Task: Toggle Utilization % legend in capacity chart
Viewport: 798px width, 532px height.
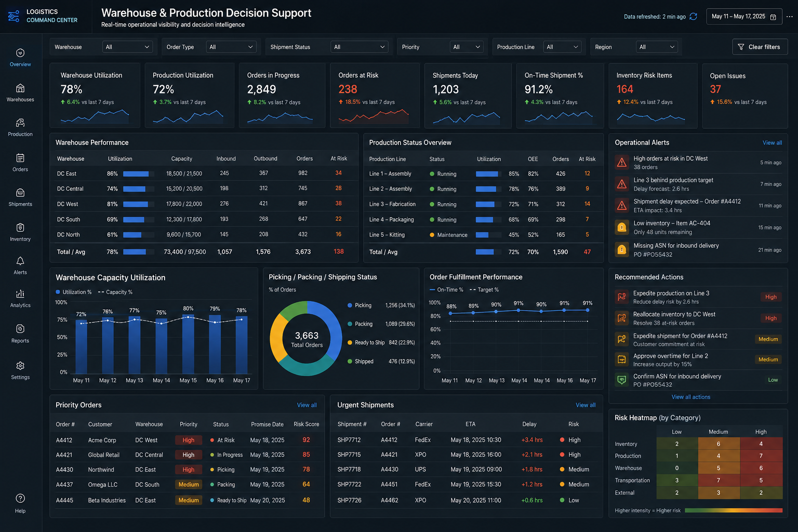Action: 74,292
